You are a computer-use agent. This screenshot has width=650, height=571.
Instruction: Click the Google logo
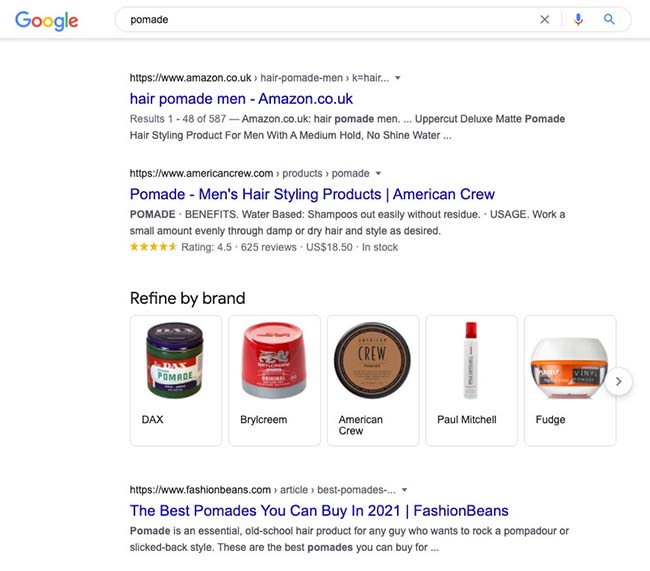(46, 20)
